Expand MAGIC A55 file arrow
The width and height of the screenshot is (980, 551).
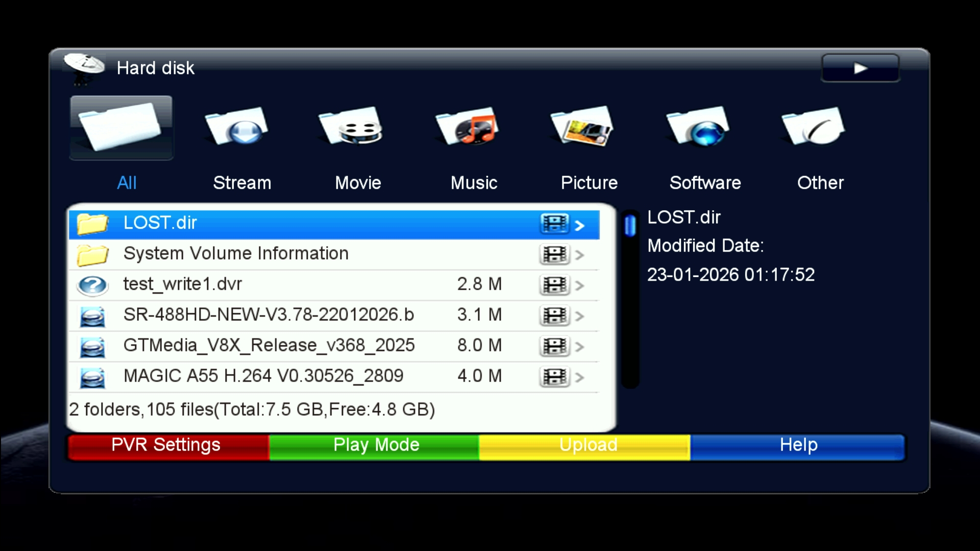coord(579,377)
